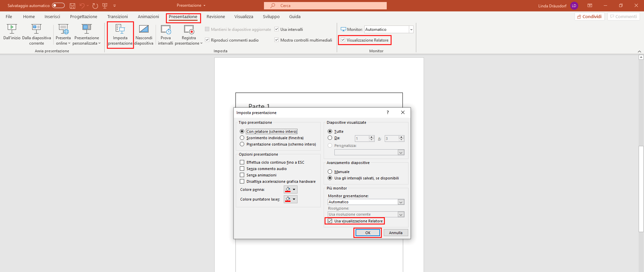Click the redo/repeat icon
Viewport: 644px width, 272px height.
click(95, 6)
